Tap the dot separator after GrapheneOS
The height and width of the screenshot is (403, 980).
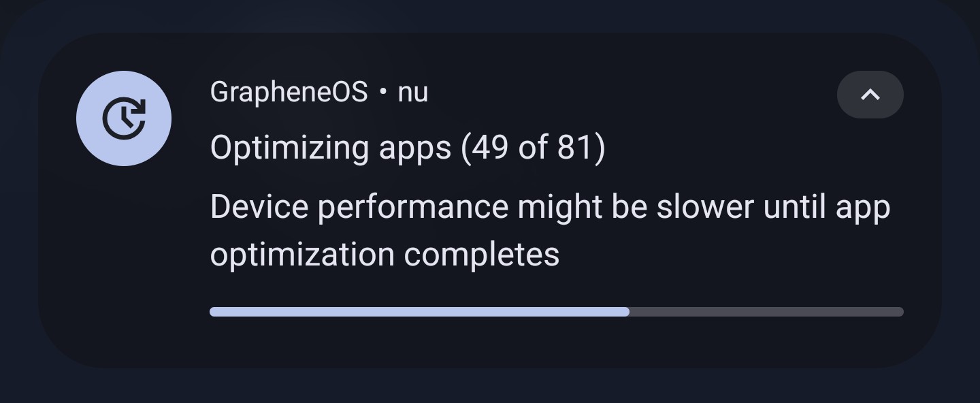[383, 93]
